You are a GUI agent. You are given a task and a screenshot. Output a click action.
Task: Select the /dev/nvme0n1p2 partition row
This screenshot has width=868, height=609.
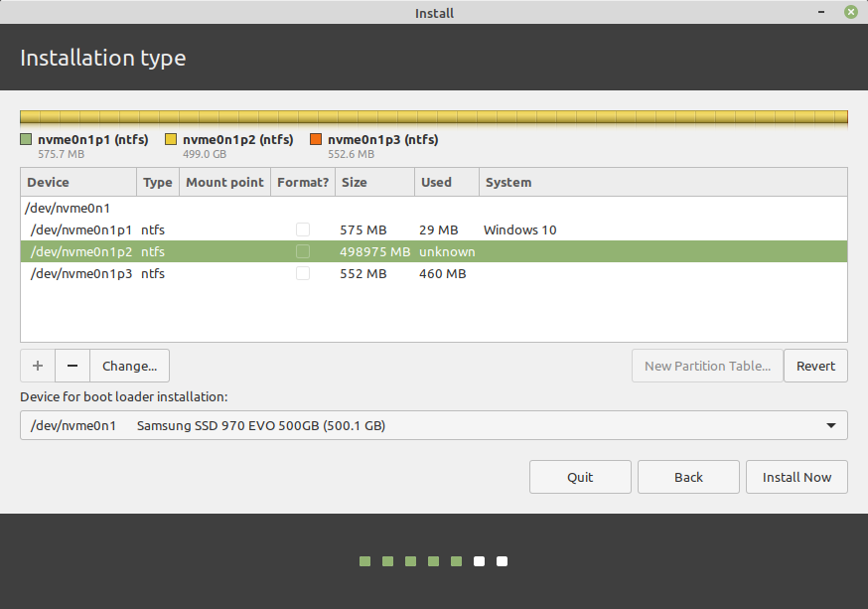434,252
